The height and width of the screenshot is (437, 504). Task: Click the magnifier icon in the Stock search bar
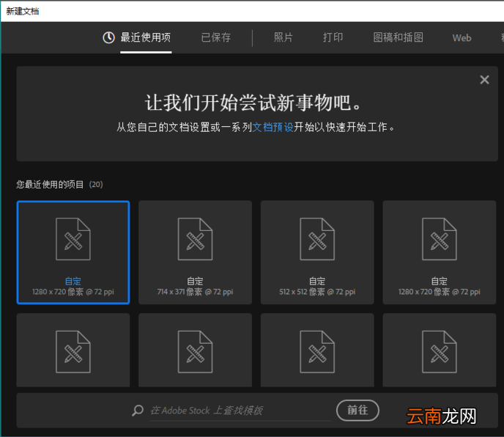[x=138, y=411]
